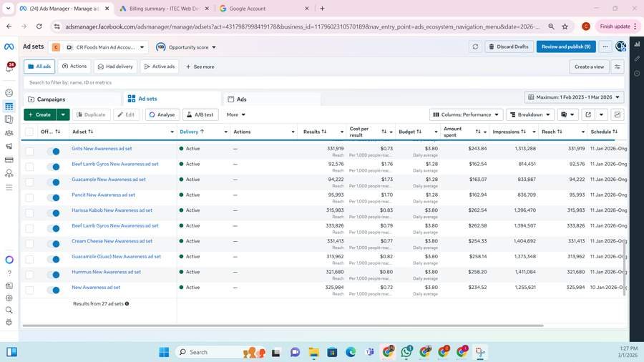Open notifications bell showing 24
Viewport: 644px width, 362px height.
[9, 68]
